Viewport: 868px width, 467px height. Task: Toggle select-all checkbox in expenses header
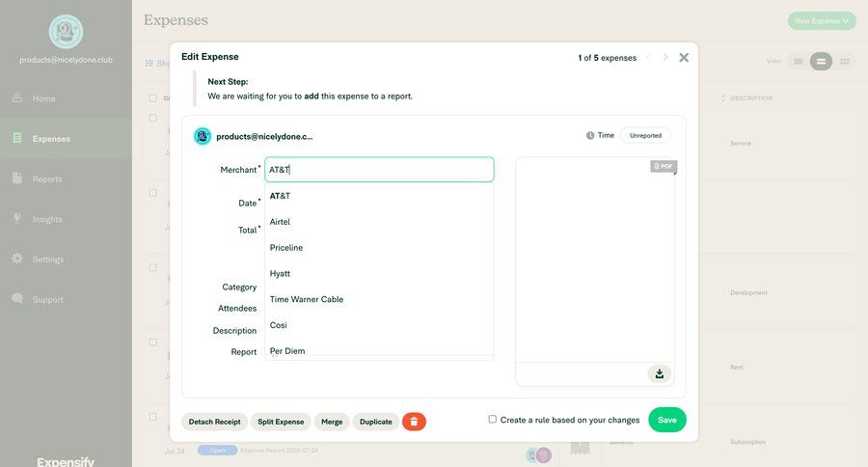coord(152,98)
